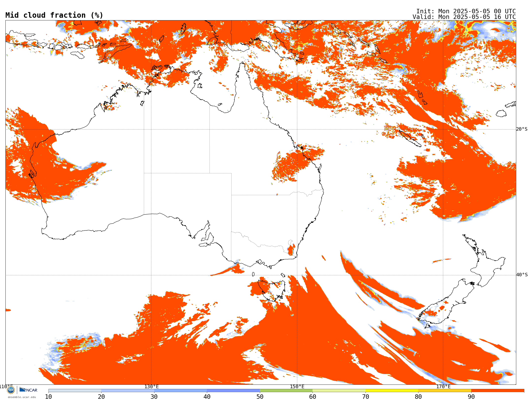Click the 40°S latitude label
Screen dimensions: 532x400
[x=522, y=275]
